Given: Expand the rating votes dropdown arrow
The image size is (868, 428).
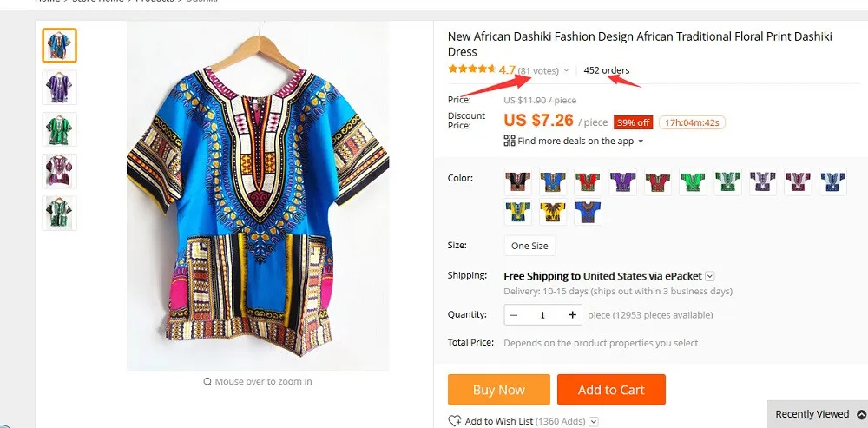Looking at the screenshot, I should (x=566, y=71).
